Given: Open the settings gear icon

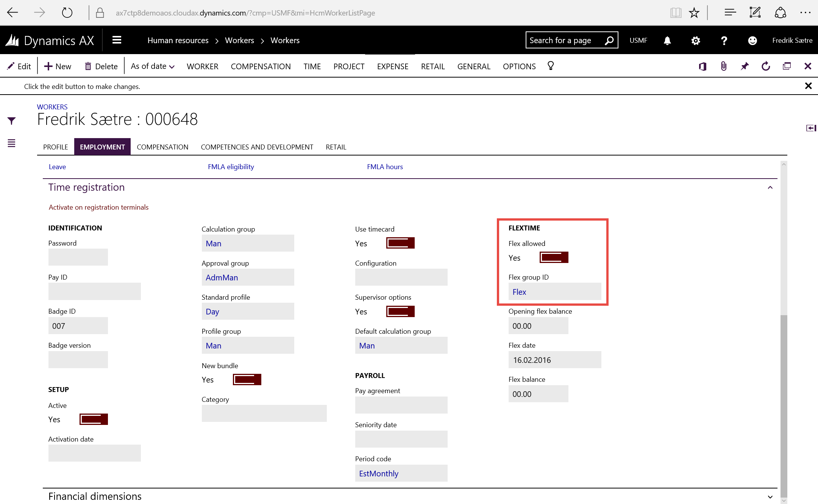Looking at the screenshot, I should pyautogui.click(x=695, y=40).
